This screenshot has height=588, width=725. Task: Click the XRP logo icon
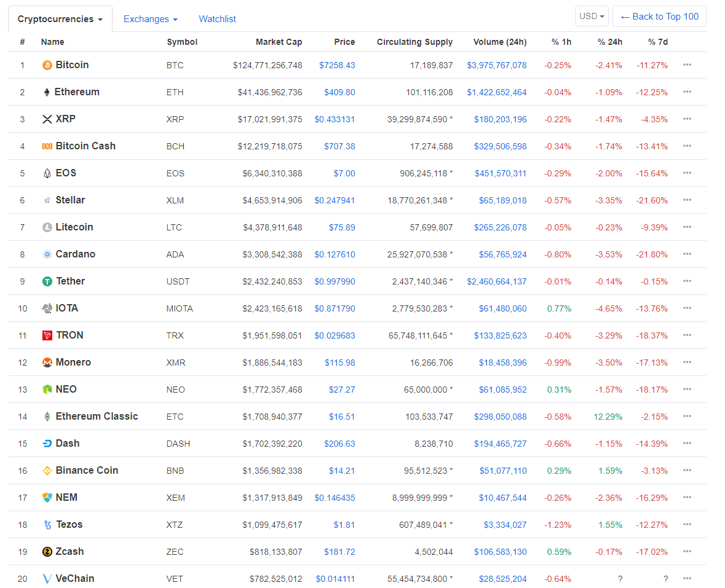47,119
